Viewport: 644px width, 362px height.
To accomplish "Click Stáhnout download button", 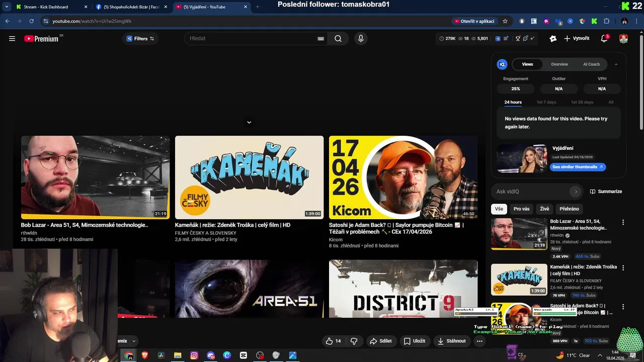I will (451, 341).
